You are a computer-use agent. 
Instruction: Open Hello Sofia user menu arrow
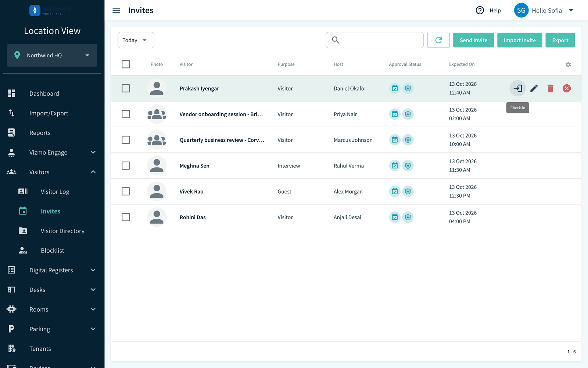pyautogui.click(x=571, y=10)
